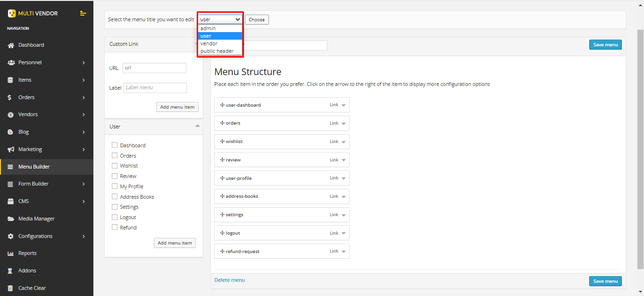Screen dimensions: 644x296
Task: Collapse the User panel
Action: [x=197, y=126]
